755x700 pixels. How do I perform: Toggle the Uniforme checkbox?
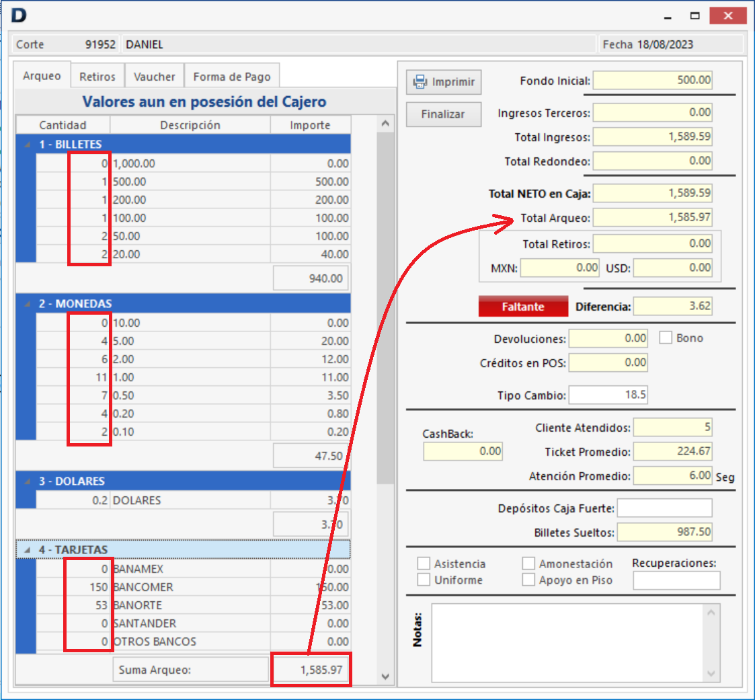coord(424,580)
